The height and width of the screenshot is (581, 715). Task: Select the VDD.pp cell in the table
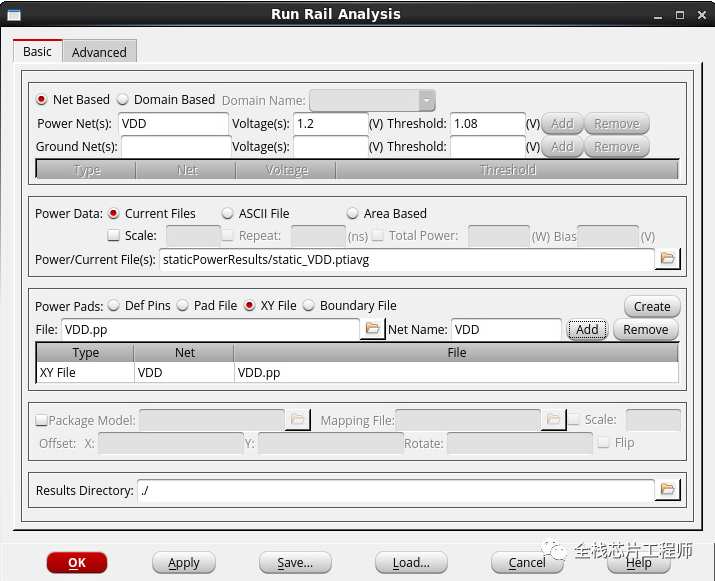click(x=456, y=373)
